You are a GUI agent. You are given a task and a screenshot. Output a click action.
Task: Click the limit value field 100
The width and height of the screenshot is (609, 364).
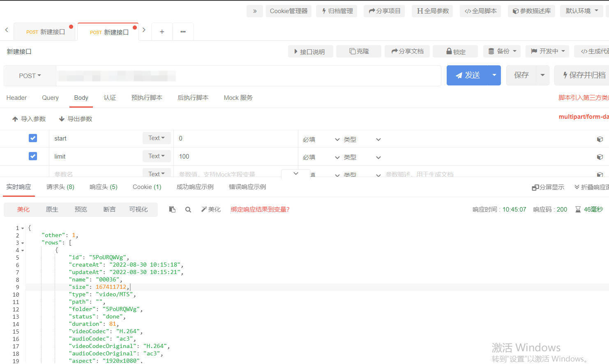point(235,157)
